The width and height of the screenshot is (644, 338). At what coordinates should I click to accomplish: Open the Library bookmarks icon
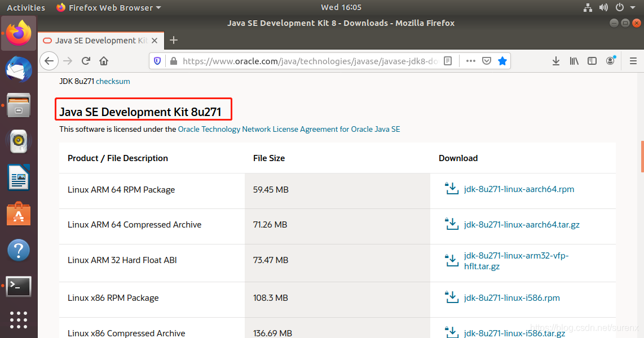[574, 61]
